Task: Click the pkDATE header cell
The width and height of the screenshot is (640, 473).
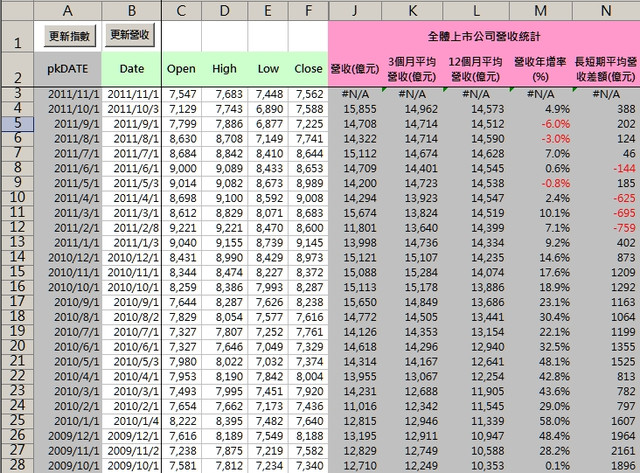Action: coord(68,69)
